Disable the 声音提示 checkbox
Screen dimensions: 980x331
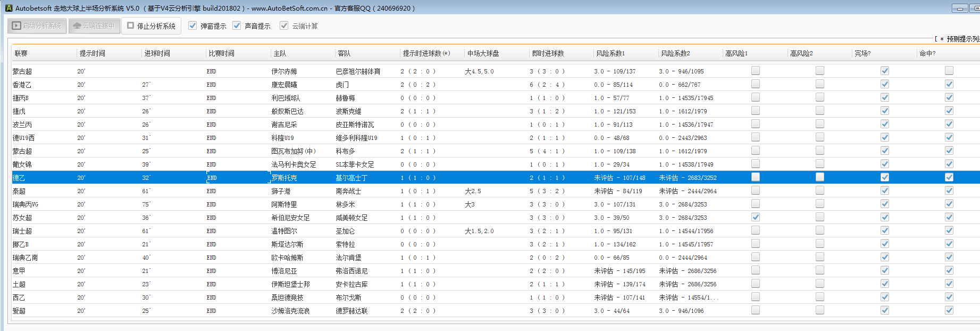pyautogui.click(x=237, y=26)
